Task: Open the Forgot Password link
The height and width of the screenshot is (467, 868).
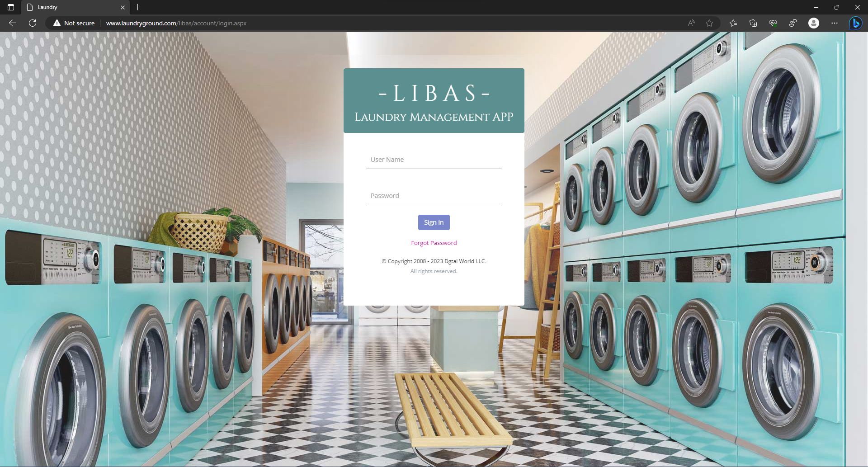Action: (x=434, y=243)
